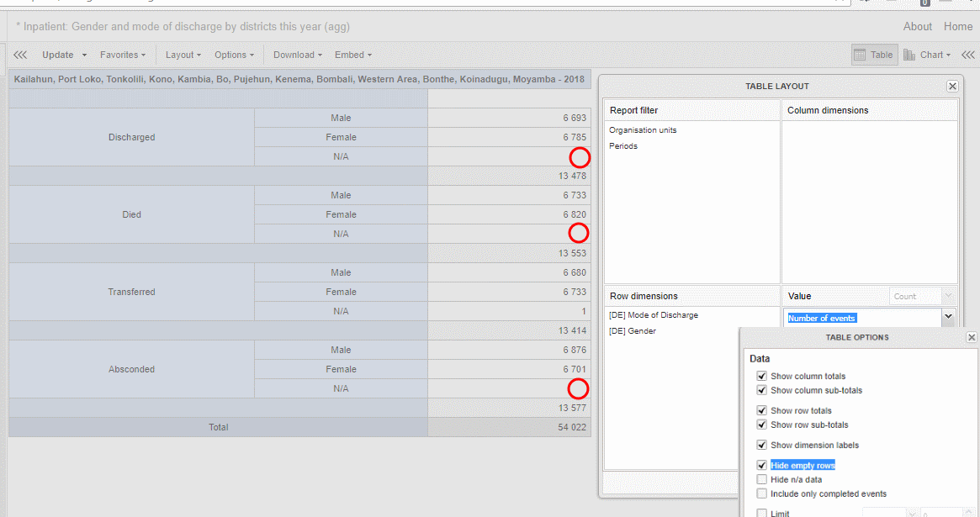Enable Hide n/a data option
The width and height of the screenshot is (980, 517).
(x=762, y=480)
